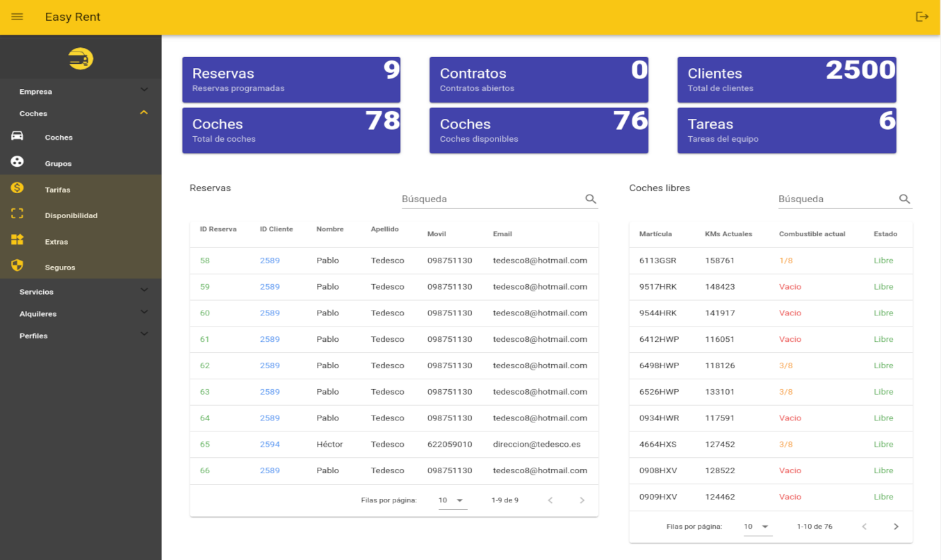
Task: Open rows per page dropdown in Reservas
Action: (x=452, y=500)
